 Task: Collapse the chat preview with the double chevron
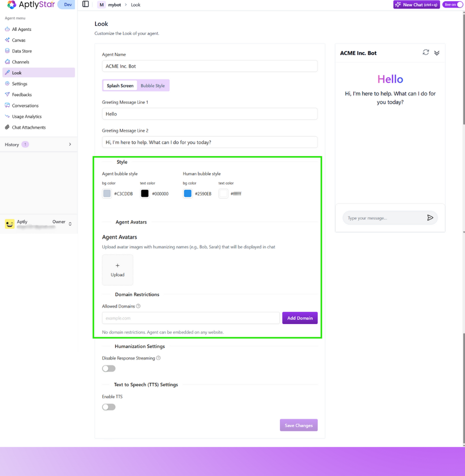pyautogui.click(x=436, y=52)
